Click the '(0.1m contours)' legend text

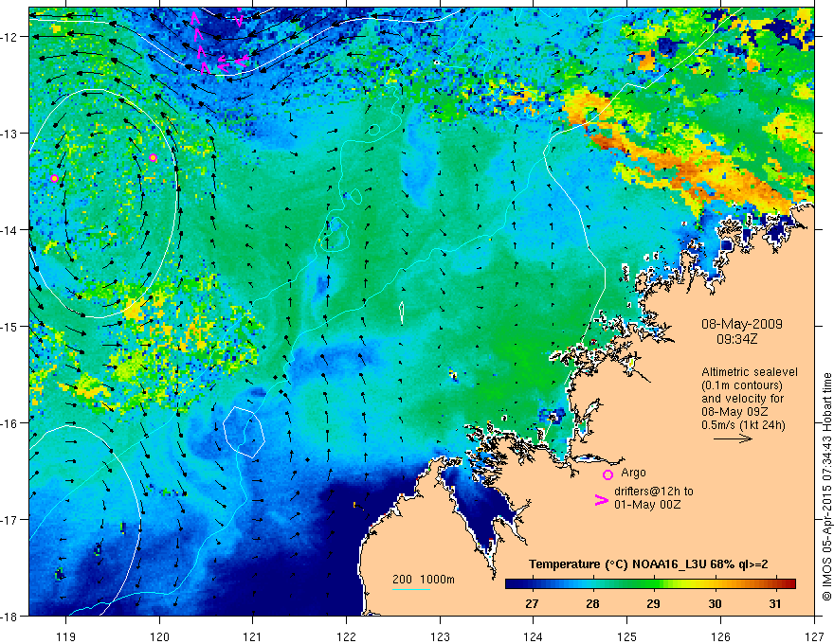[x=742, y=385]
